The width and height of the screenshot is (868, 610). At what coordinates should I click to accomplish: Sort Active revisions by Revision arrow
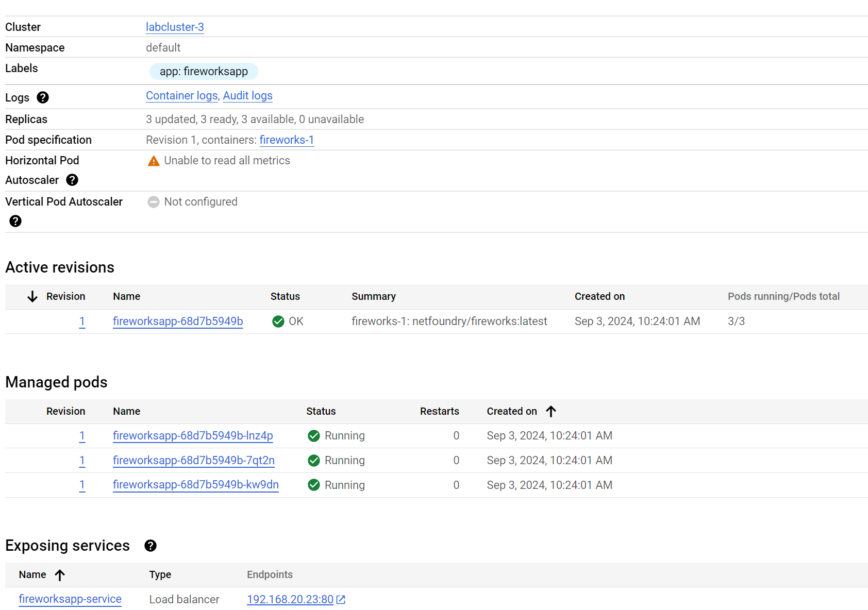click(32, 296)
